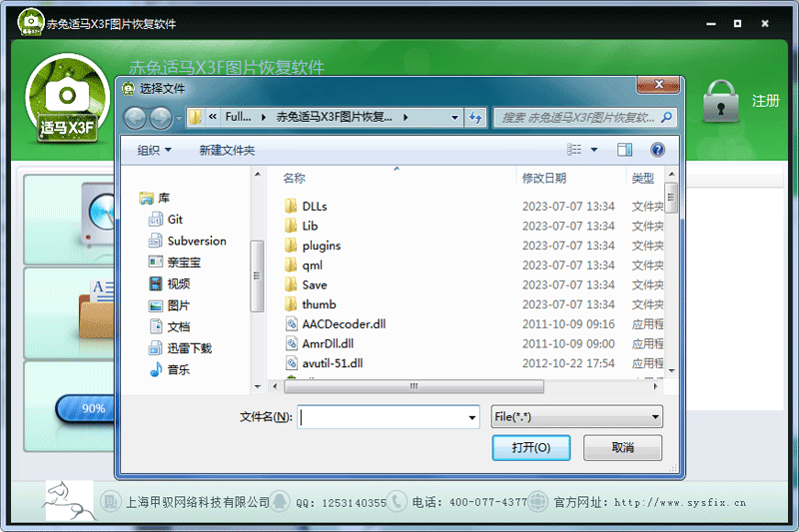This screenshot has width=799, height=532.
Task: Click navigation pane scroll up arrow
Action: [x=258, y=174]
